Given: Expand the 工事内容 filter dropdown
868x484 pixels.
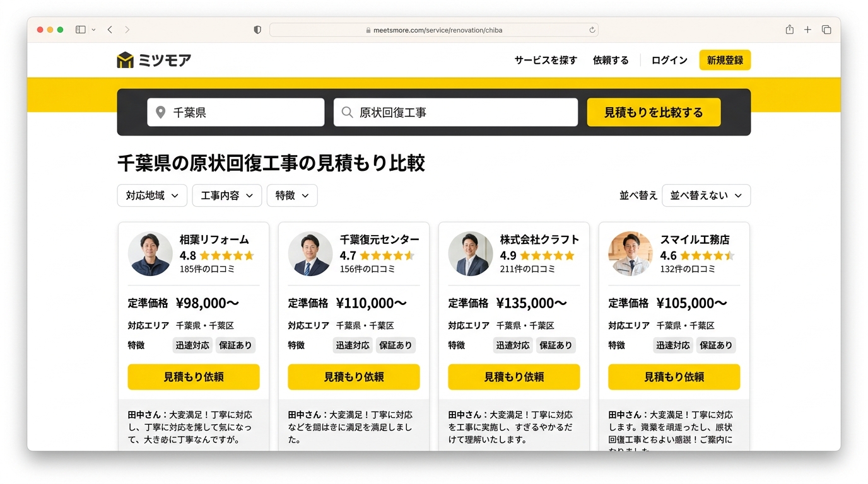Looking at the screenshot, I should click(x=227, y=195).
